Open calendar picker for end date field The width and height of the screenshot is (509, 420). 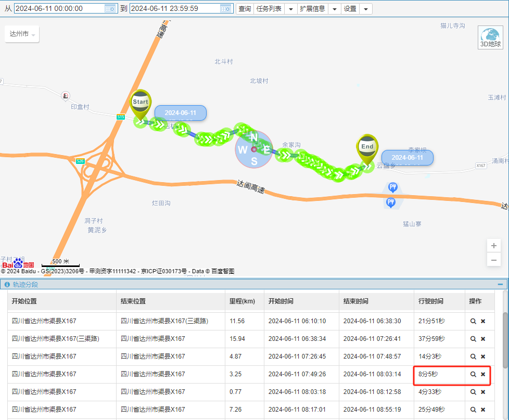(x=225, y=8)
